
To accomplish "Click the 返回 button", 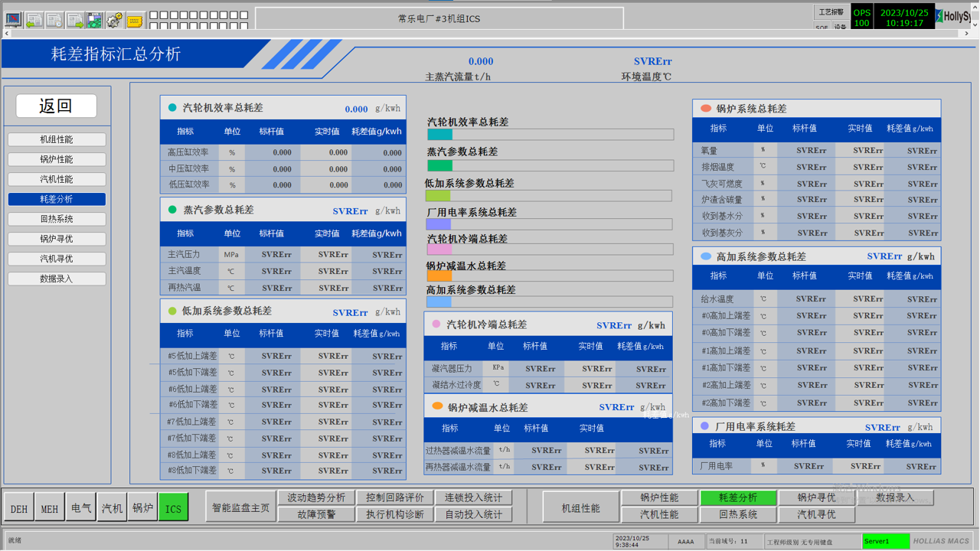I will pos(57,106).
